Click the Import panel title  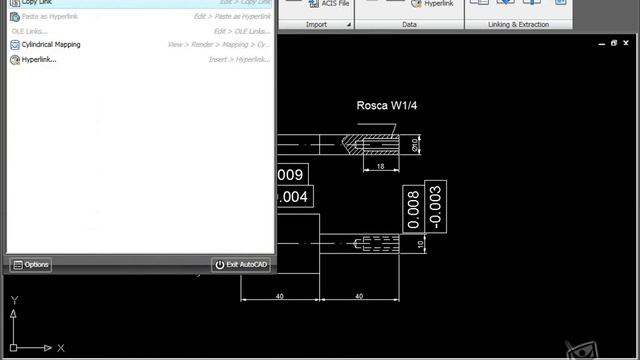pyautogui.click(x=316, y=24)
